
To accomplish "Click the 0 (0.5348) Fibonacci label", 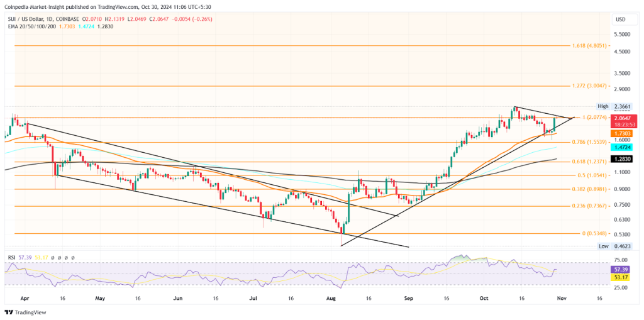I will click(x=594, y=233).
